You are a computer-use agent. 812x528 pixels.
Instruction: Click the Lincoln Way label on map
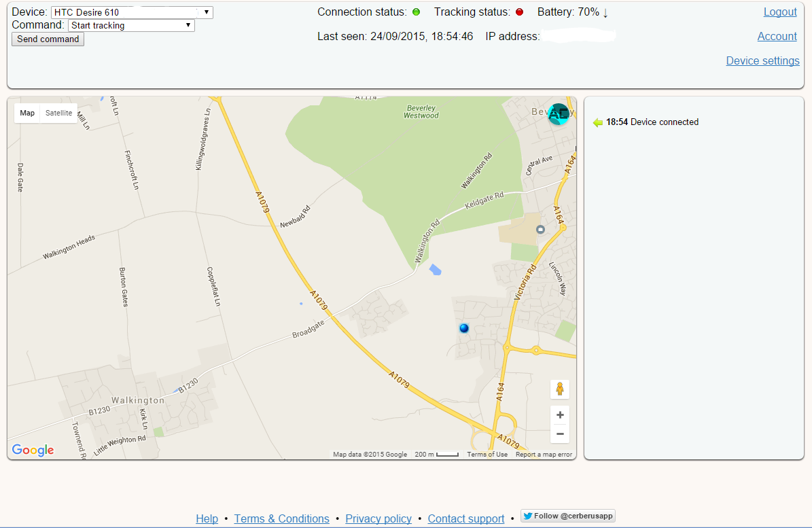click(x=558, y=279)
